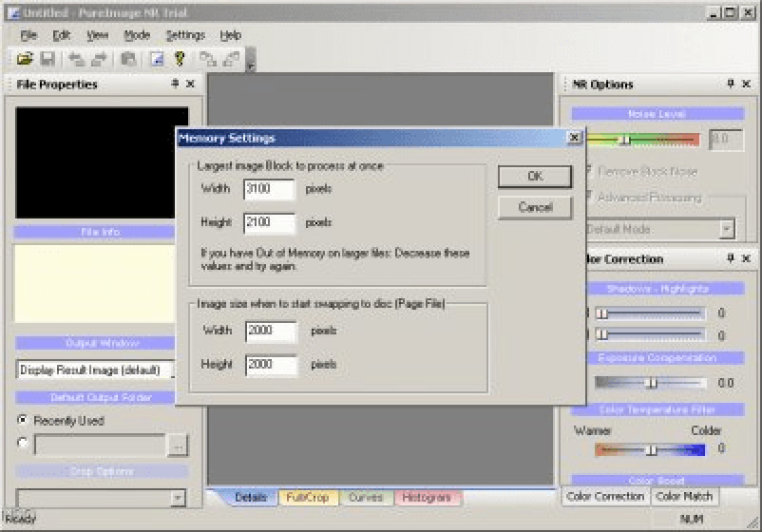
Task: Click the Copy toolbar icon
Action: [129, 59]
